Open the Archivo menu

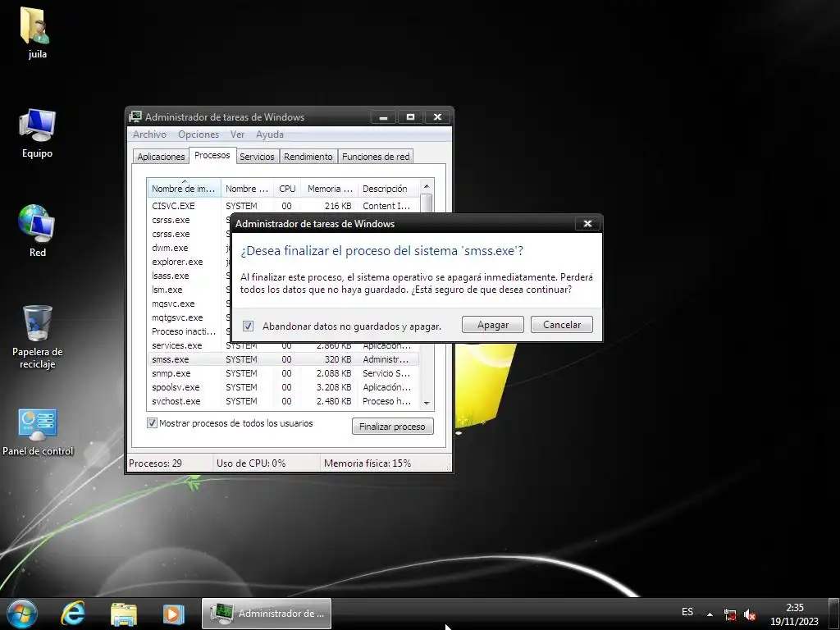[x=149, y=135]
